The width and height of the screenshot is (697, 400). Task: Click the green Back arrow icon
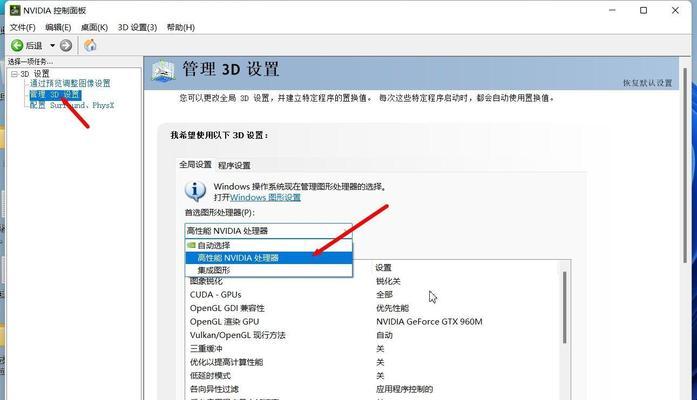(17, 45)
